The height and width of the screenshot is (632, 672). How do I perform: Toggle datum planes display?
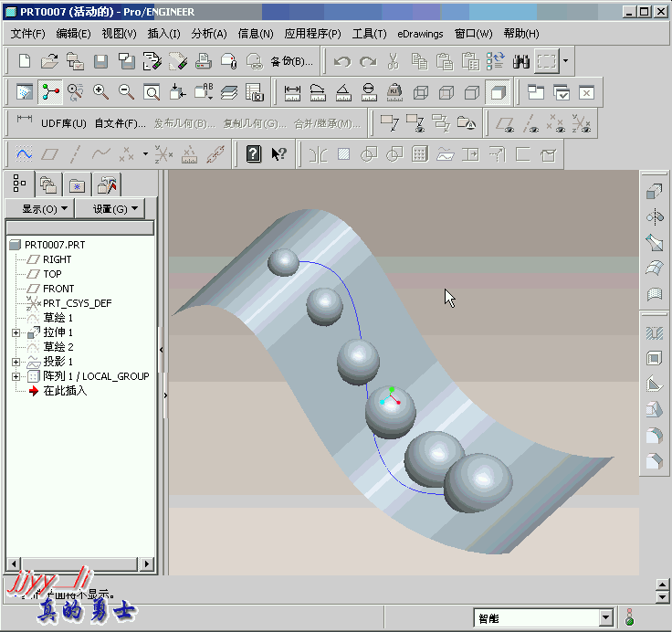pos(505,124)
